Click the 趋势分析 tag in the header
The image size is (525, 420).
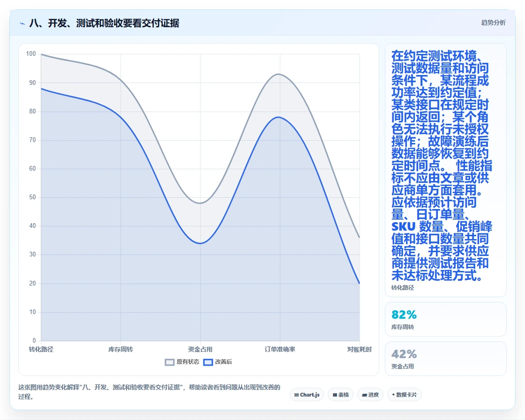pos(493,22)
